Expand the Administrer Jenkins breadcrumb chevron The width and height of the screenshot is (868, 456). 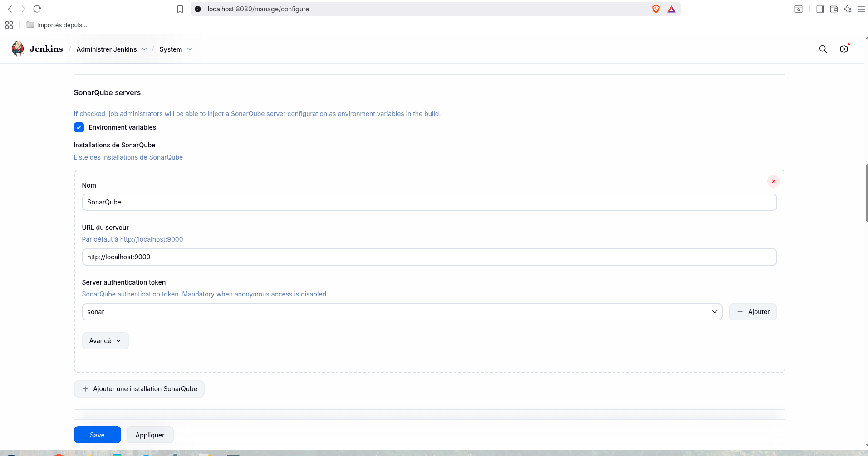pos(144,49)
